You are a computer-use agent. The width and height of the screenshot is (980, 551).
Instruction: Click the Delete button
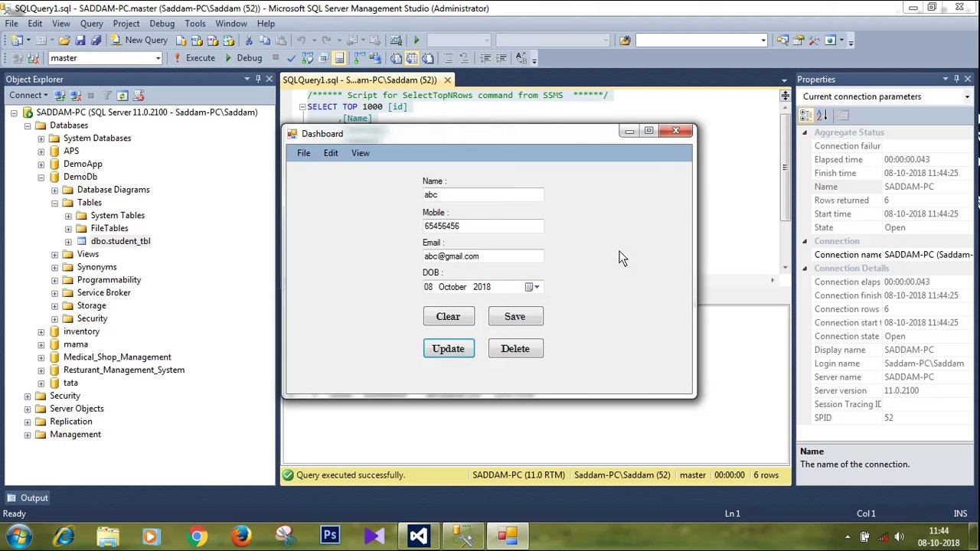[515, 348]
